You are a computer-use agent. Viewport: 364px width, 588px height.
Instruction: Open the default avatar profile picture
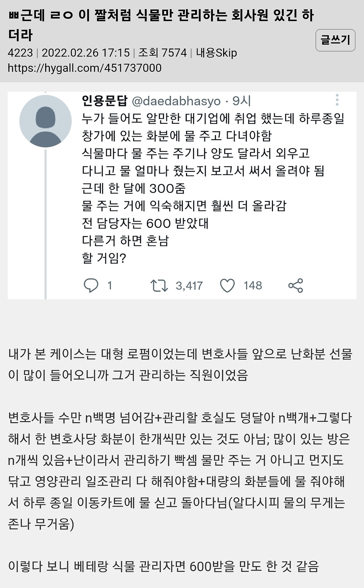45,121
